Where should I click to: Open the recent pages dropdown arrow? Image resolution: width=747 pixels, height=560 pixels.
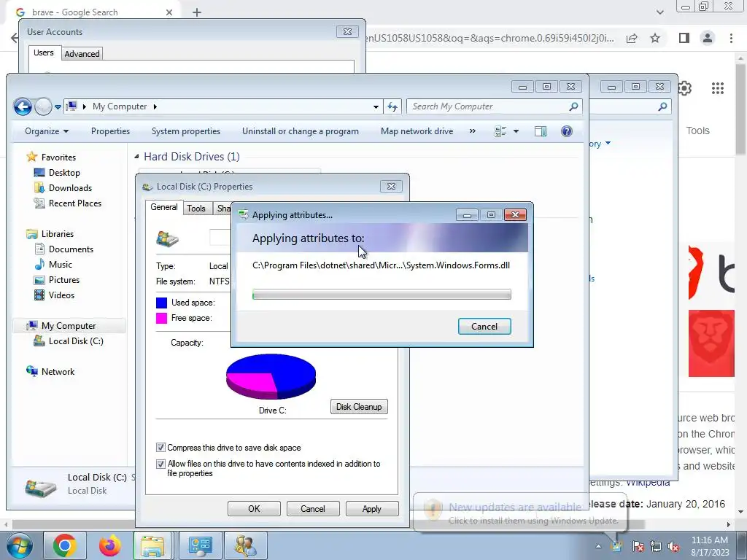click(x=58, y=107)
